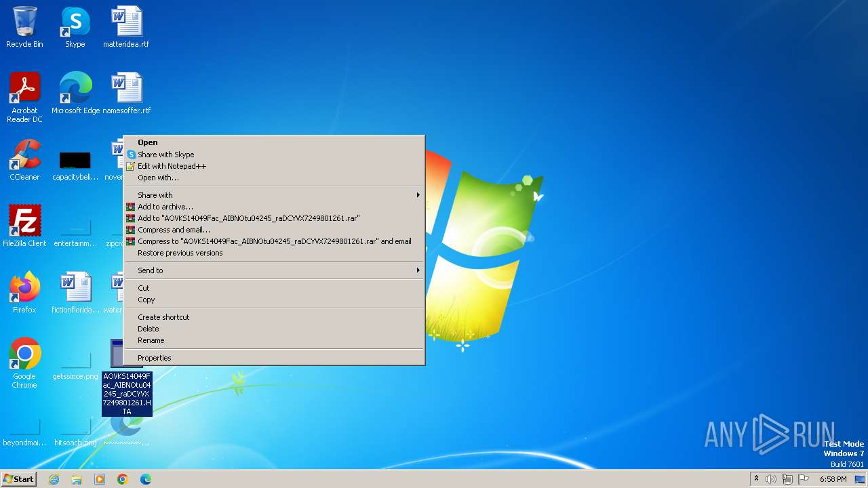Expand the Send to submenu
868x488 pixels.
(274, 270)
